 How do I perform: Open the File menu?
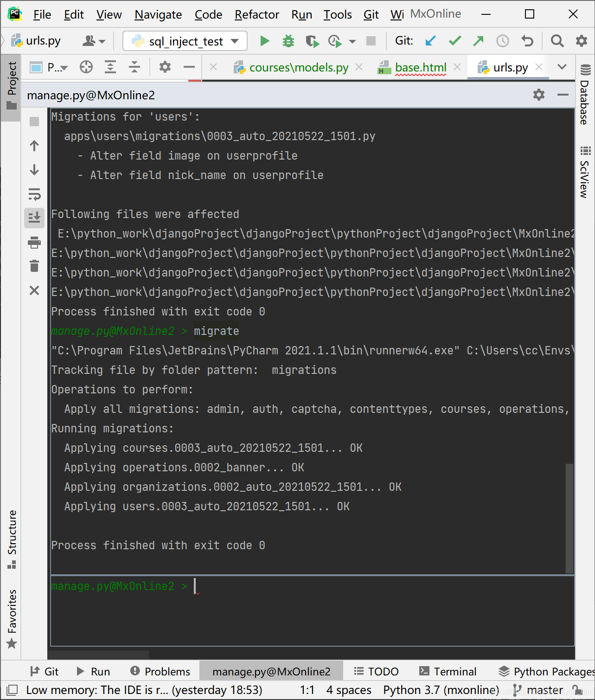(42, 14)
